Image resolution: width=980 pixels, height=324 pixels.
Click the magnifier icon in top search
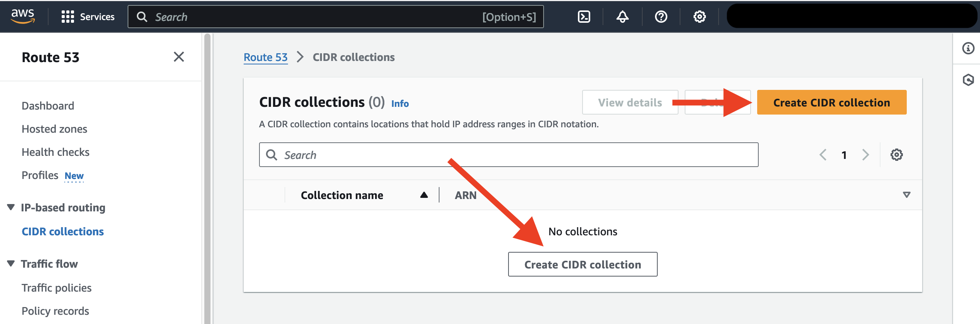(x=142, y=17)
